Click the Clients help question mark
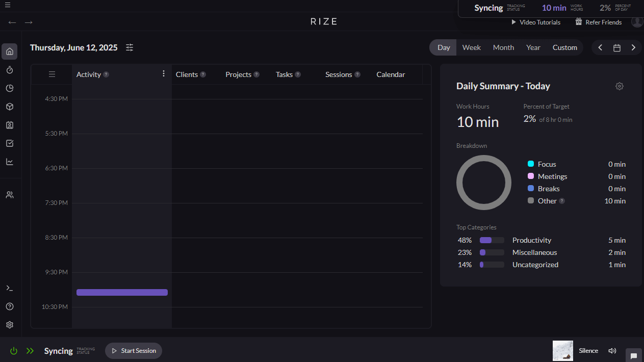Viewport: 644px width, 362px height. pos(203,74)
